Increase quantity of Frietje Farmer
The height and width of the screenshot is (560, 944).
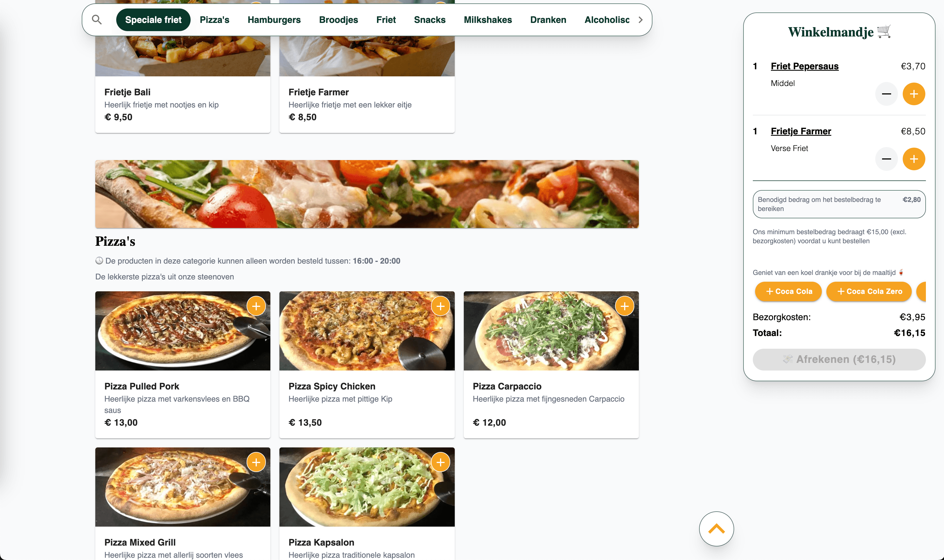click(914, 159)
